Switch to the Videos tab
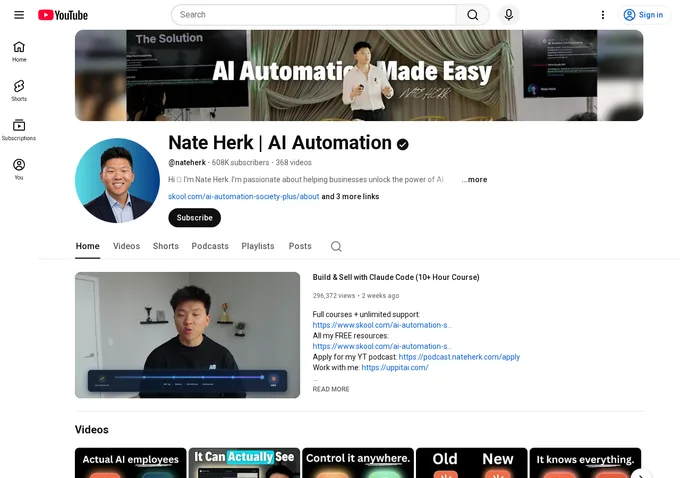The height and width of the screenshot is (478, 680). click(x=126, y=246)
